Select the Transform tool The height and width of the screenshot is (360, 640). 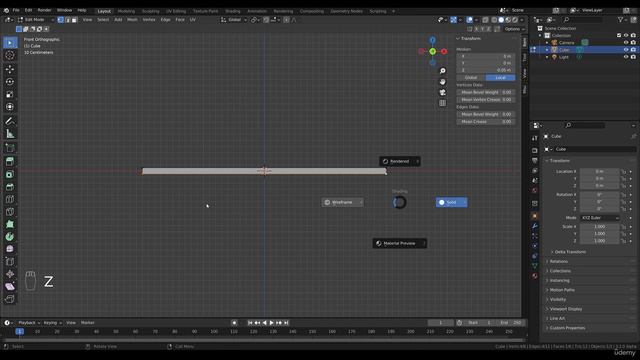[x=10, y=107]
